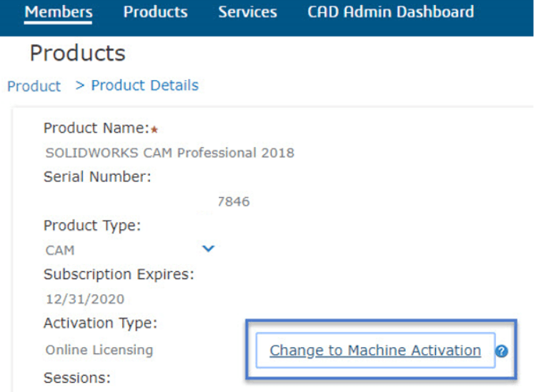The image size is (541, 392).
Task: Click the Products page heading
Action: coord(78,54)
